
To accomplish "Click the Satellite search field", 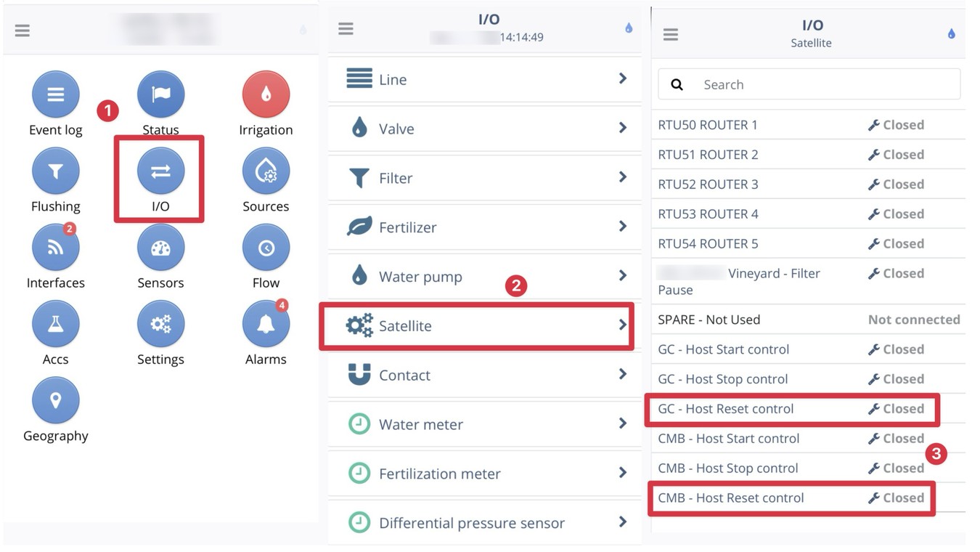I will tap(820, 85).
